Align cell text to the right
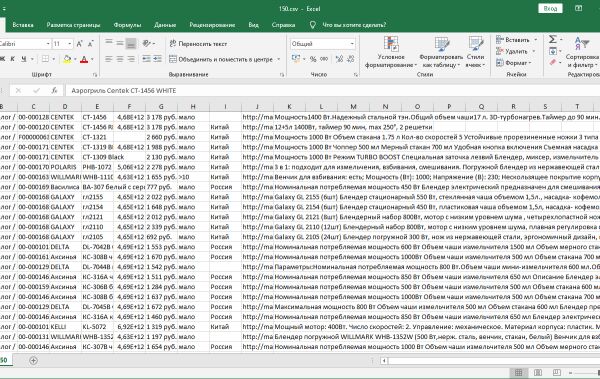This screenshot has width=600, height=379. pos(131,59)
